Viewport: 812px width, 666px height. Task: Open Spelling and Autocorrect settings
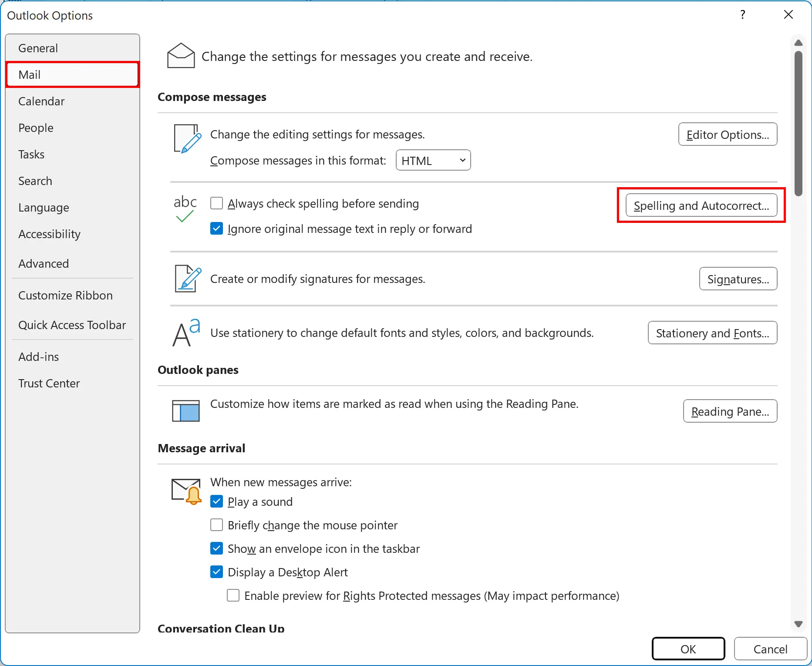click(701, 205)
